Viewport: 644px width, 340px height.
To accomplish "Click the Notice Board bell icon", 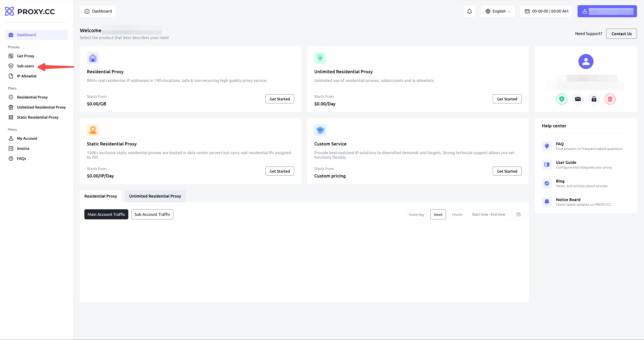I will [547, 202].
